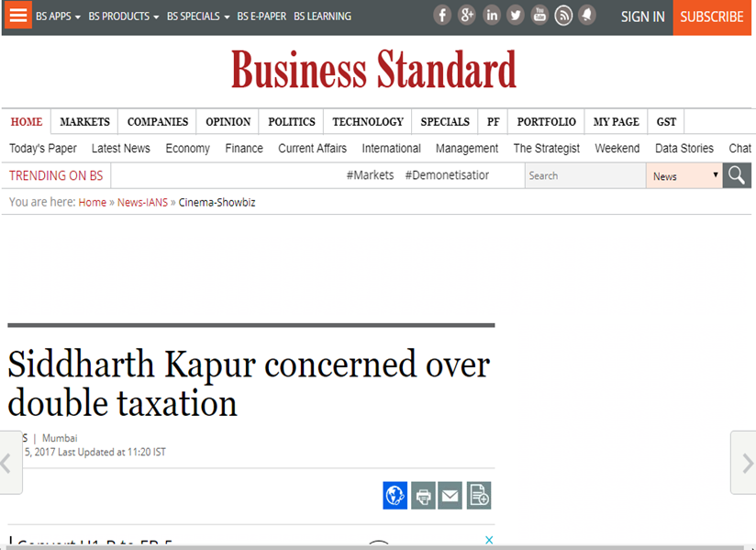Open Today's Paper submenu link
This screenshot has width=756, height=550.
tap(43, 149)
